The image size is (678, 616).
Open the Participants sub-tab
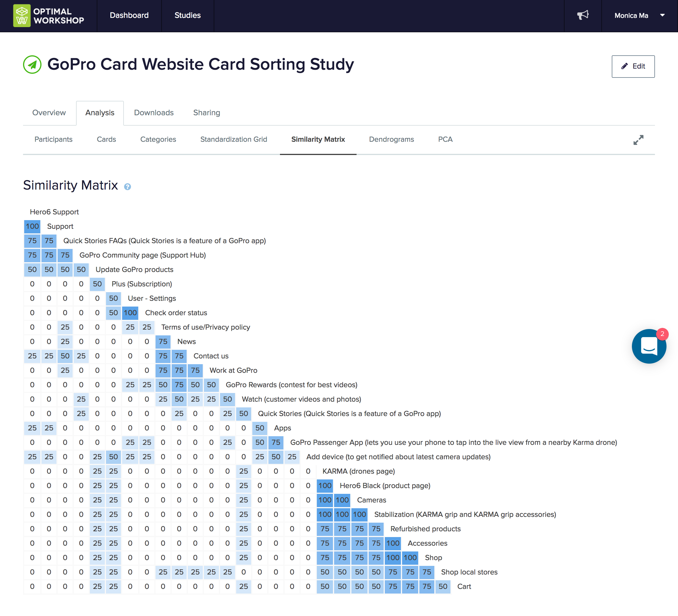54,139
